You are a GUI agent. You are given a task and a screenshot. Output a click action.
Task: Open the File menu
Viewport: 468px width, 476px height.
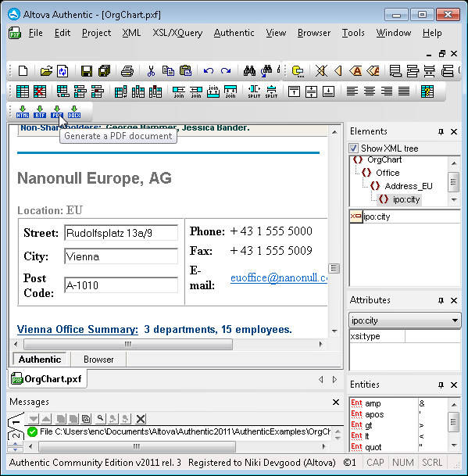pyautogui.click(x=35, y=33)
